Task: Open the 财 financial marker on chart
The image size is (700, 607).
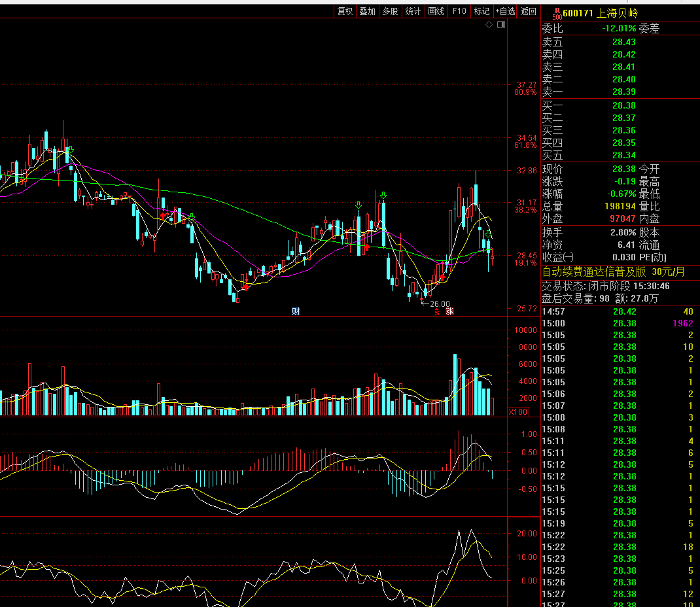Action: click(x=296, y=311)
